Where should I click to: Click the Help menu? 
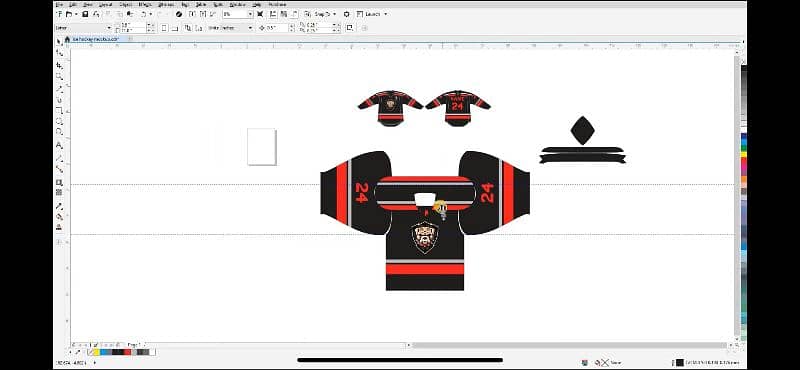[256, 5]
